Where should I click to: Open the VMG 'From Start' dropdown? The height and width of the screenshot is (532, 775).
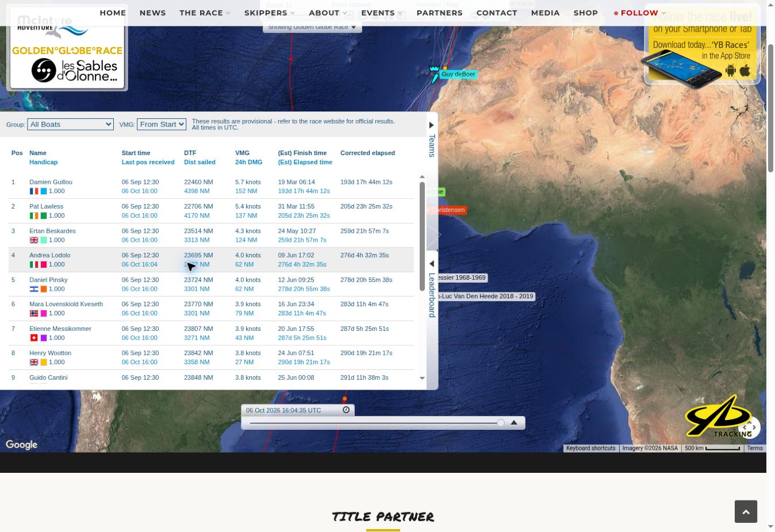[x=162, y=124]
